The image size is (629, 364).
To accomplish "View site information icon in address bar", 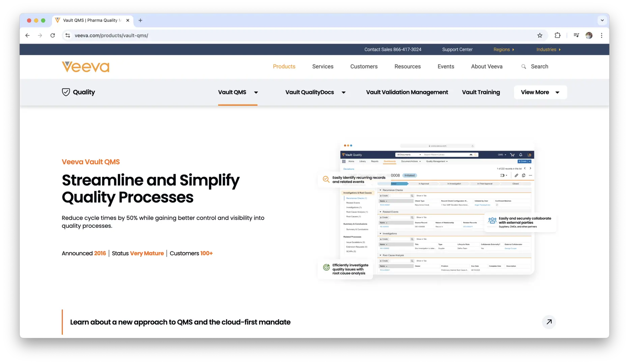I will 68,35.
